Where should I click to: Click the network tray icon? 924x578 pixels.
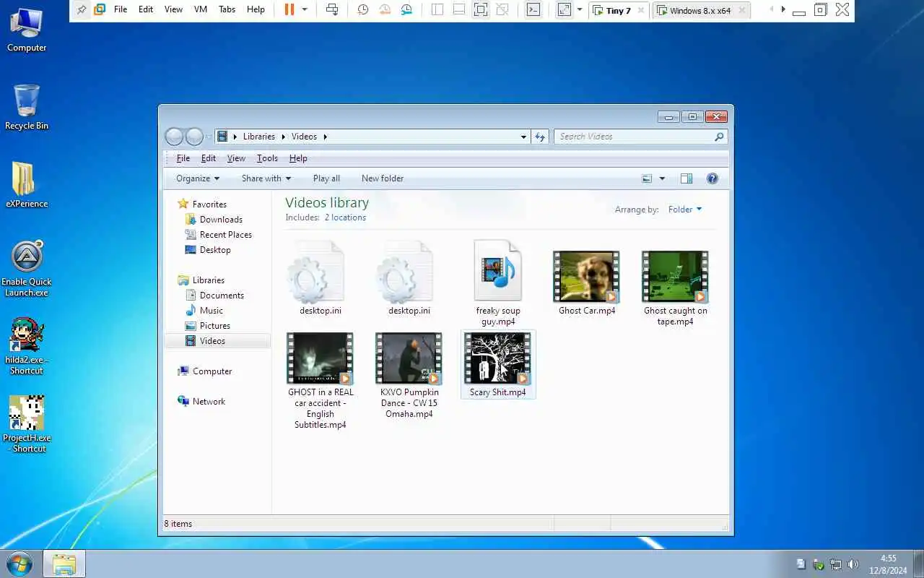(836, 564)
